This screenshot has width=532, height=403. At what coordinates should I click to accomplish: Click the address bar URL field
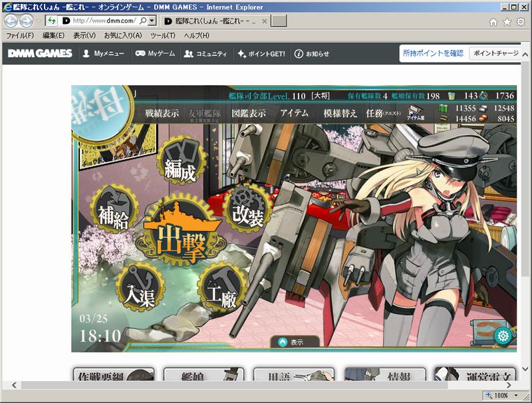click(104, 21)
